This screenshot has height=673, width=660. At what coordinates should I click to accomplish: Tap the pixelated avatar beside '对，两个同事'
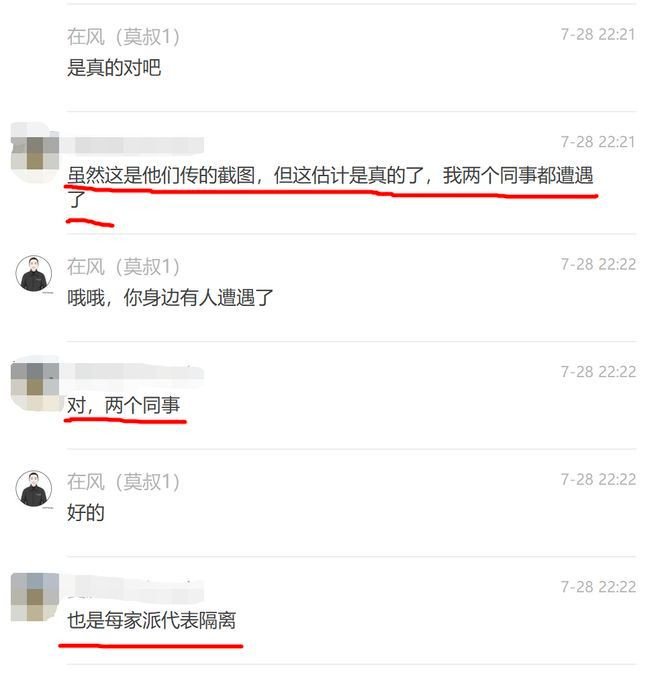pos(34,383)
